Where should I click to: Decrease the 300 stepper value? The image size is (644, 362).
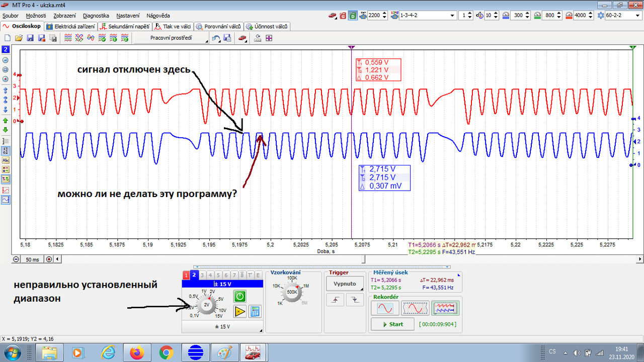coord(528,18)
